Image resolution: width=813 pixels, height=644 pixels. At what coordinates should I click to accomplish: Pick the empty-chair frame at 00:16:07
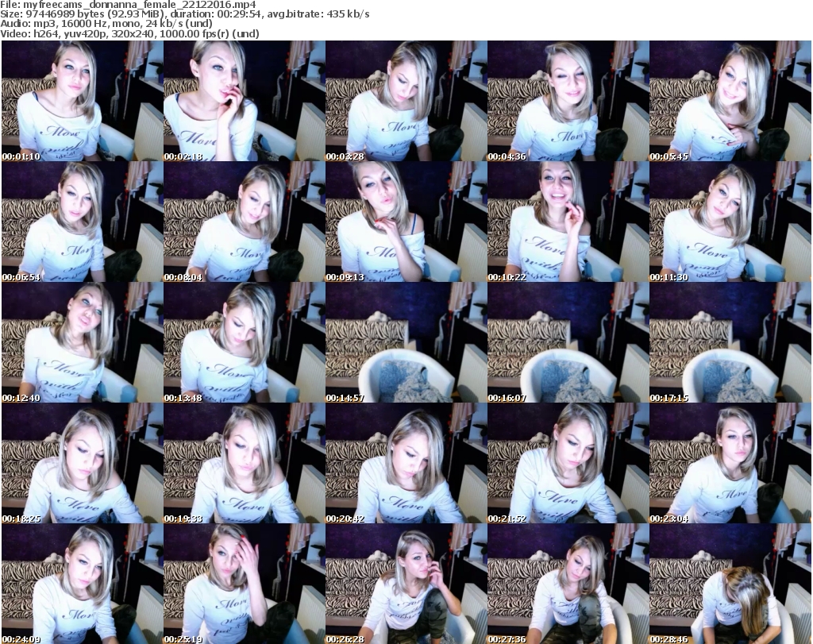tap(568, 342)
